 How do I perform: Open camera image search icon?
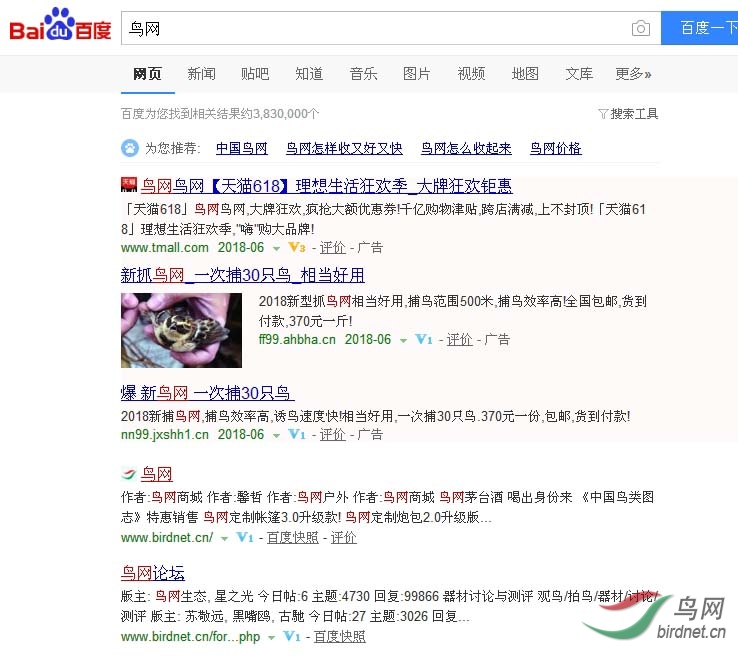click(x=641, y=28)
